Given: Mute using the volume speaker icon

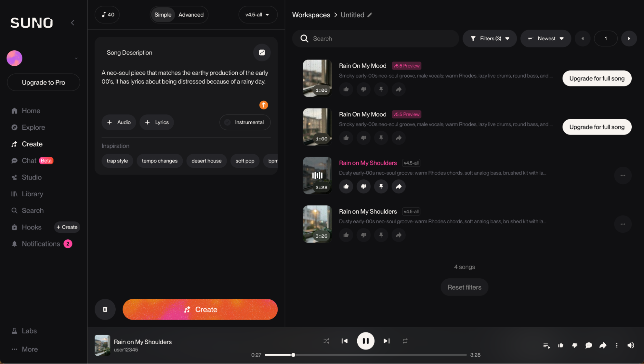Looking at the screenshot, I should 631,345.
